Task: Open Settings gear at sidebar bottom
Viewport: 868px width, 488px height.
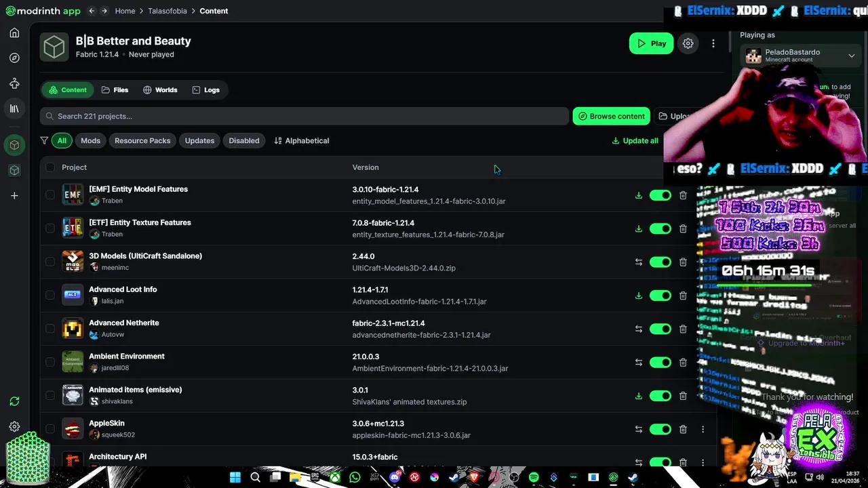Action: 14,426
